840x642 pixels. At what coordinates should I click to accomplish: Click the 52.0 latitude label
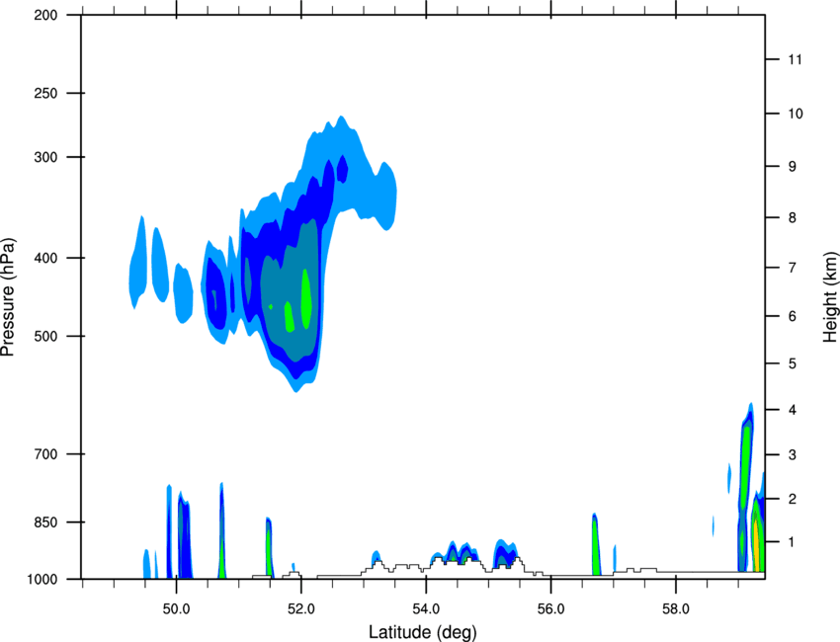point(301,609)
